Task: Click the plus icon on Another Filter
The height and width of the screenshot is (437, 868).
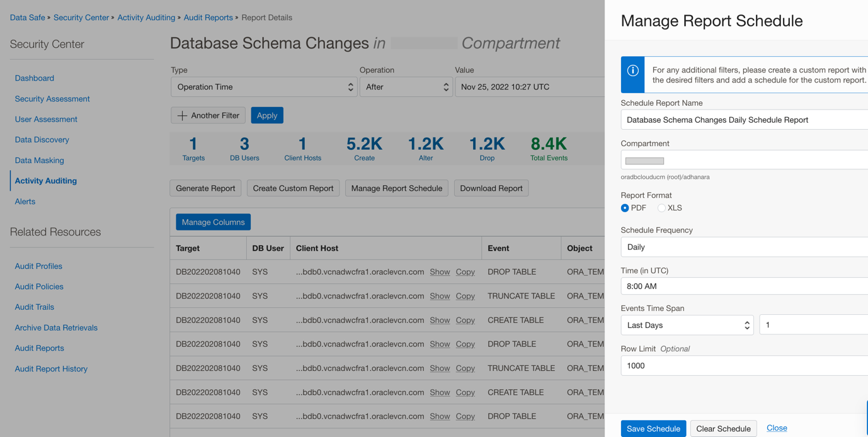Action: coord(182,115)
